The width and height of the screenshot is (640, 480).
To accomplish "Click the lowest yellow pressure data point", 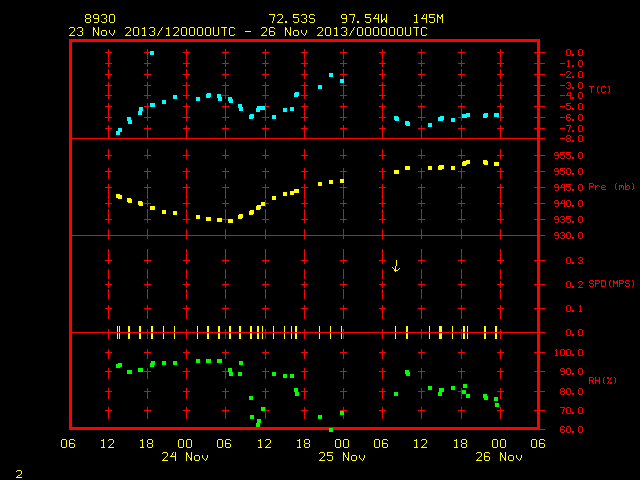I will click(230, 221).
